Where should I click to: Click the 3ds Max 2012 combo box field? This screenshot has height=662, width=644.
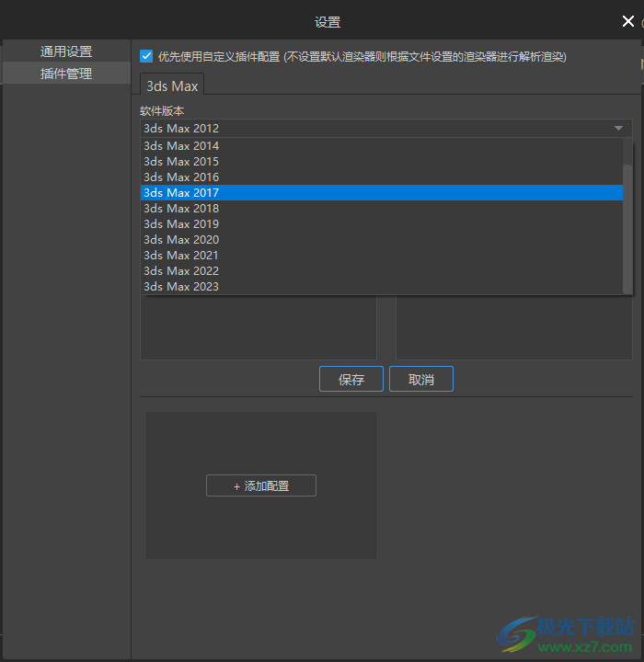pyautogui.click(x=385, y=128)
